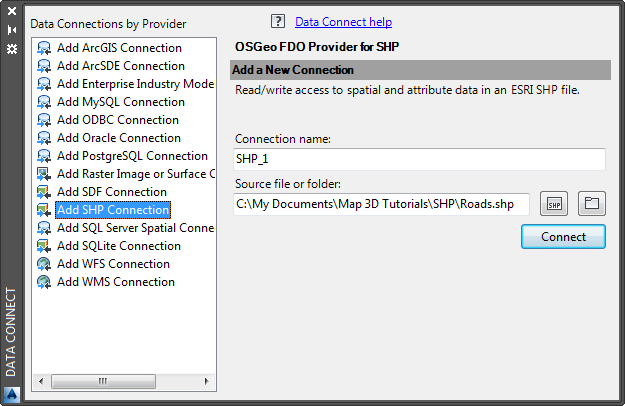
Task: Click the Connection name text field
Action: pyautogui.click(x=419, y=159)
